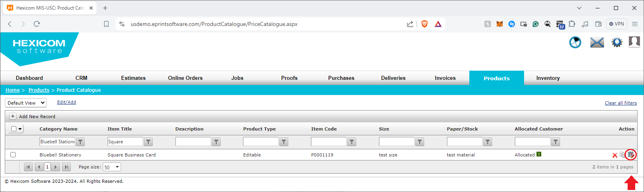Screen dimensions: 644x192
Task: Open the MetaMask fox extension
Action: pos(500,24)
